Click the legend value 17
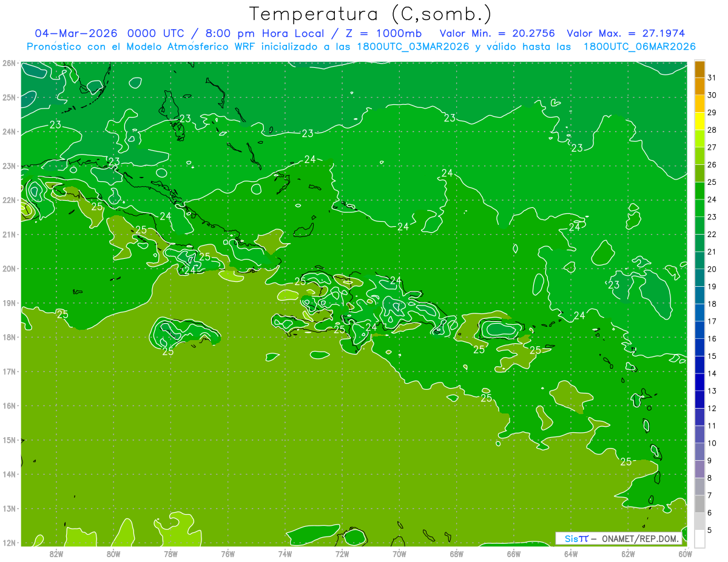The image size is (728, 562). [712, 321]
